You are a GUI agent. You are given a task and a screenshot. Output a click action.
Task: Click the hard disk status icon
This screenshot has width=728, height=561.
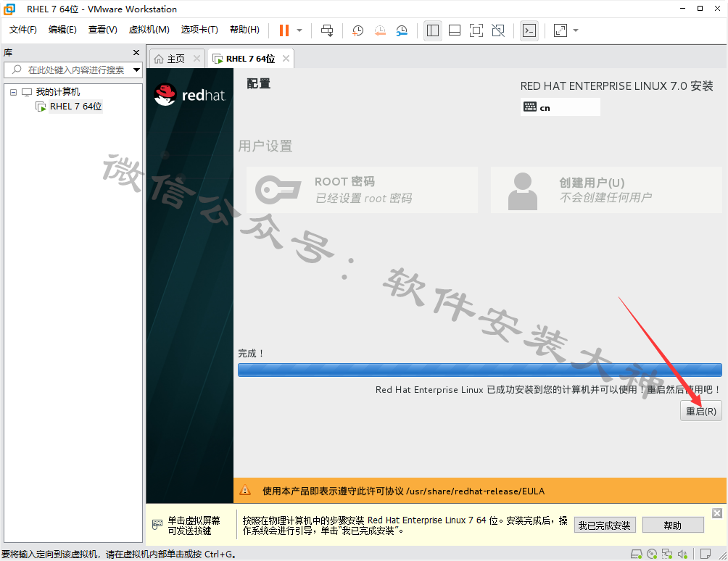point(636,554)
